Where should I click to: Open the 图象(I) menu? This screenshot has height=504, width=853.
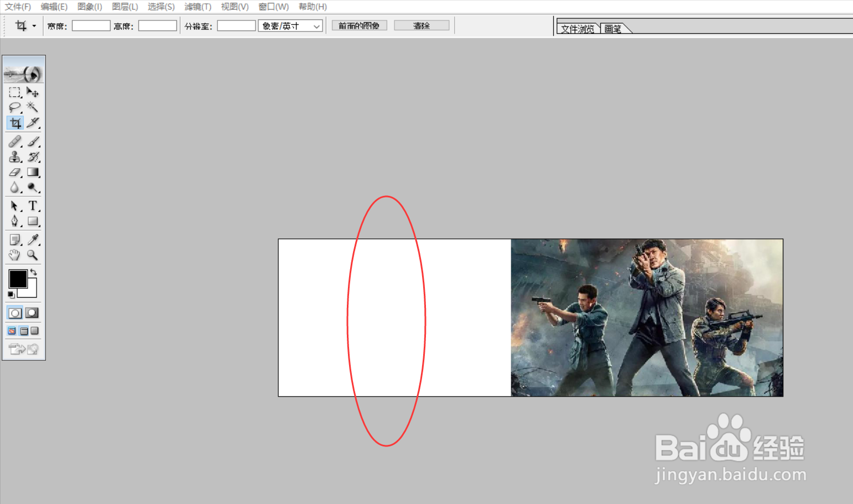click(x=90, y=7)
